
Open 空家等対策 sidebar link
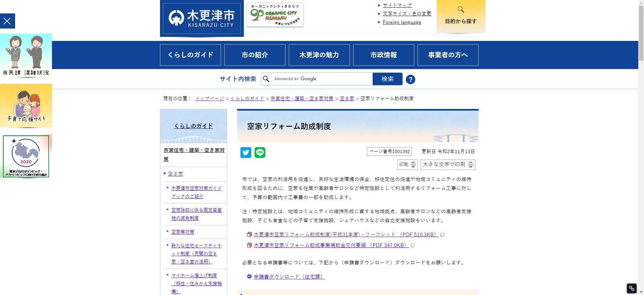pyautogui.click(x=182, y=232)
